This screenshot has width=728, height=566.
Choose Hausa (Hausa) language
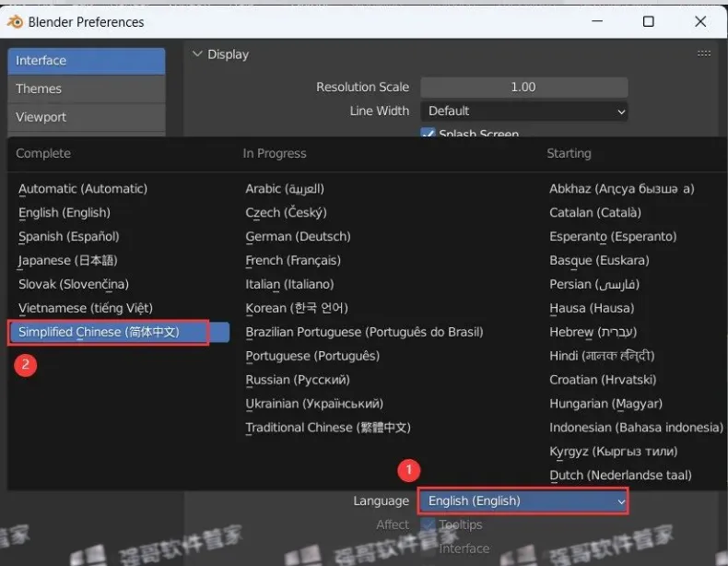pyautogui.click(x=592, y=308)
